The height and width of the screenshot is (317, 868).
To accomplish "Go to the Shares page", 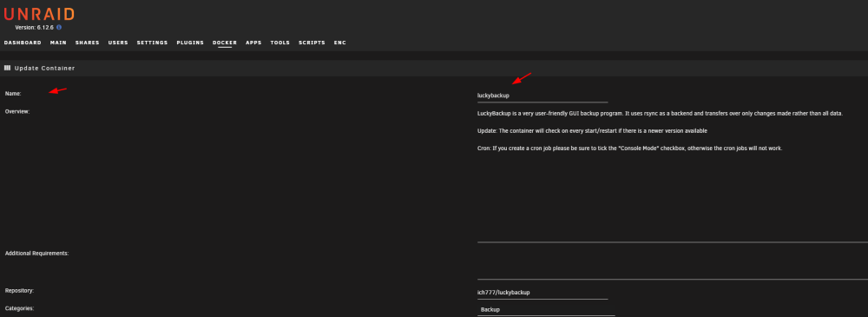I will 88,43.
